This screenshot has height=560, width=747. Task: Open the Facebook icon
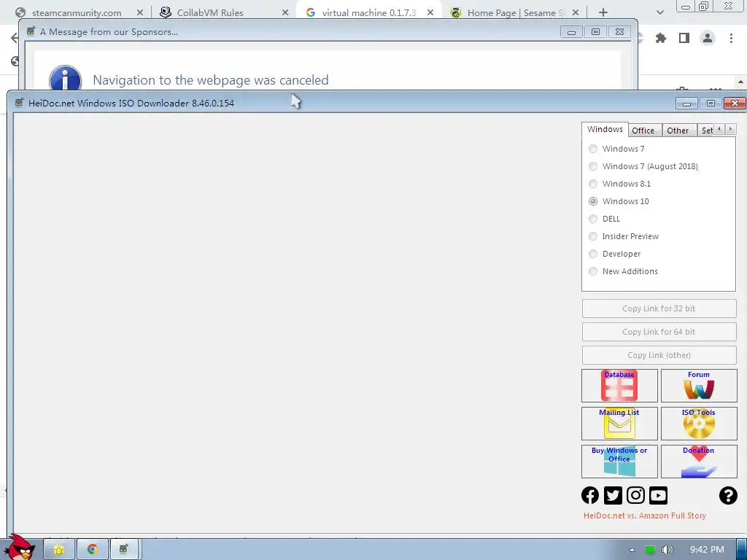point(590,495)
